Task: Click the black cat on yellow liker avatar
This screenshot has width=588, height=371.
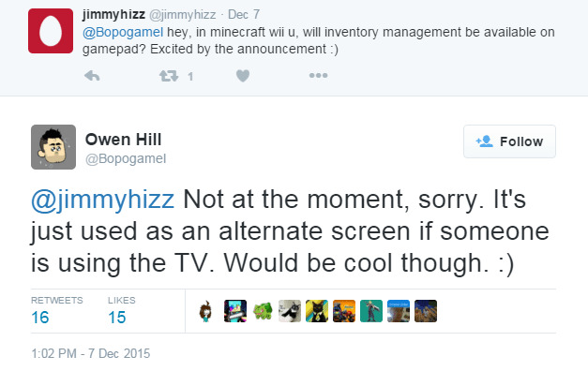Action: click(x=317, y=311)
